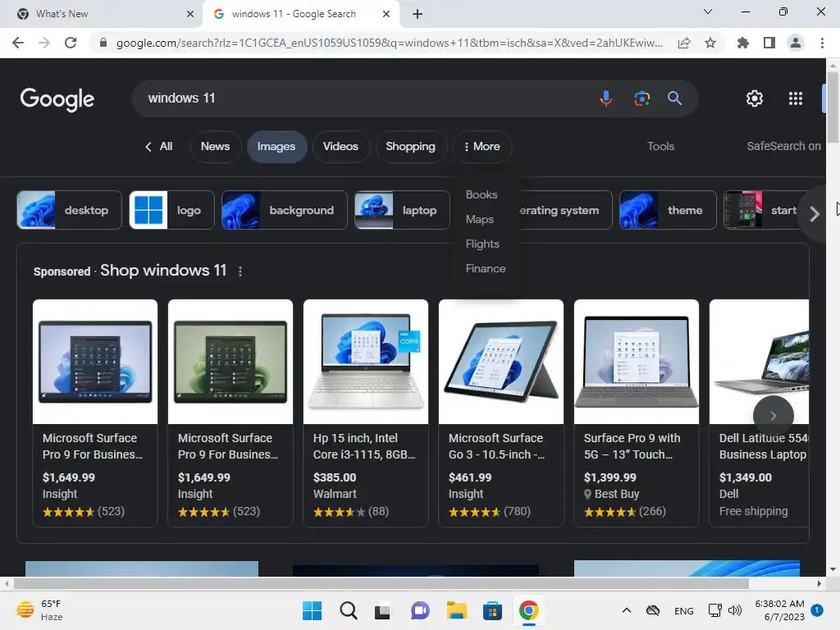
Task: Open Google Lens image search icon
Action: [x=641, y=98]
